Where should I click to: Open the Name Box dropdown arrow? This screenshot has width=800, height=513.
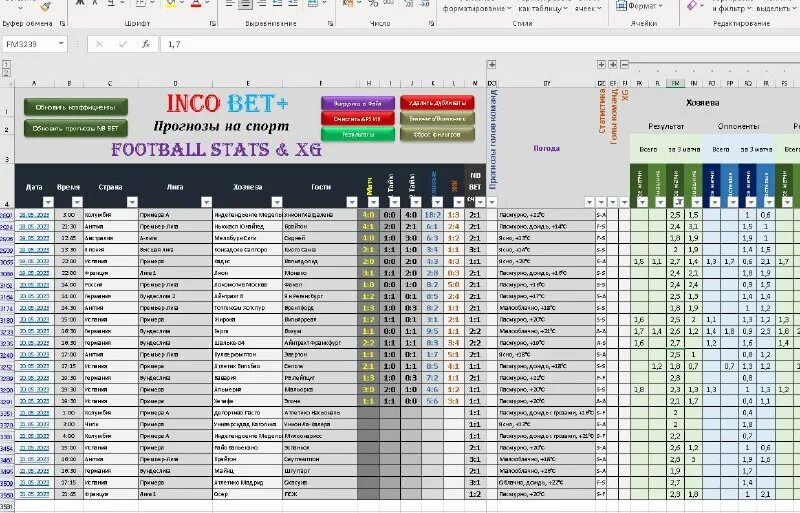click(61, 44)
